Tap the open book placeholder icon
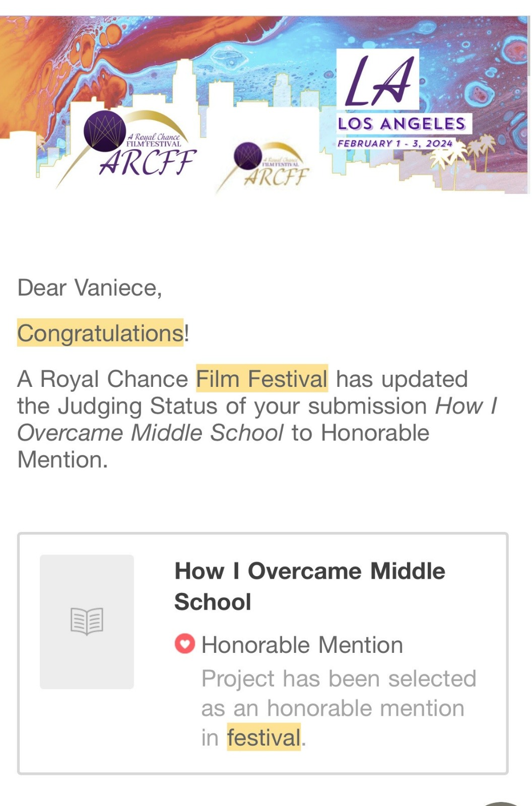 pos(87,621)
